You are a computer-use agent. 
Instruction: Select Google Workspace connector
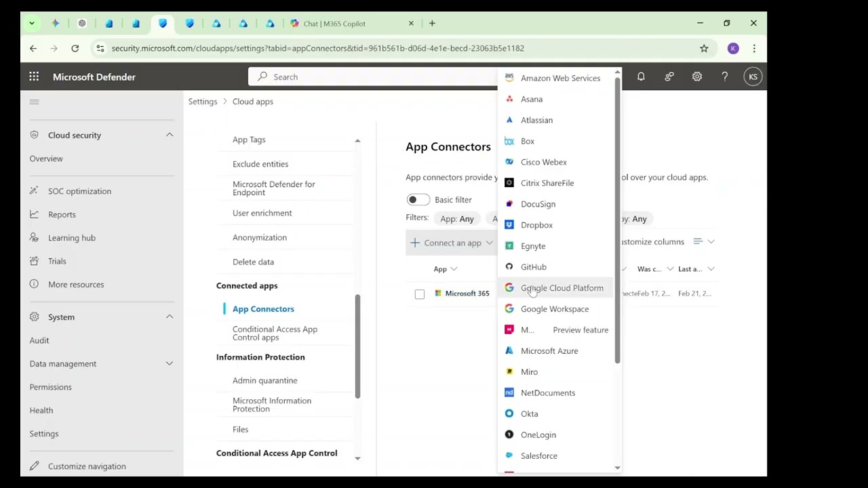point(555,309)
